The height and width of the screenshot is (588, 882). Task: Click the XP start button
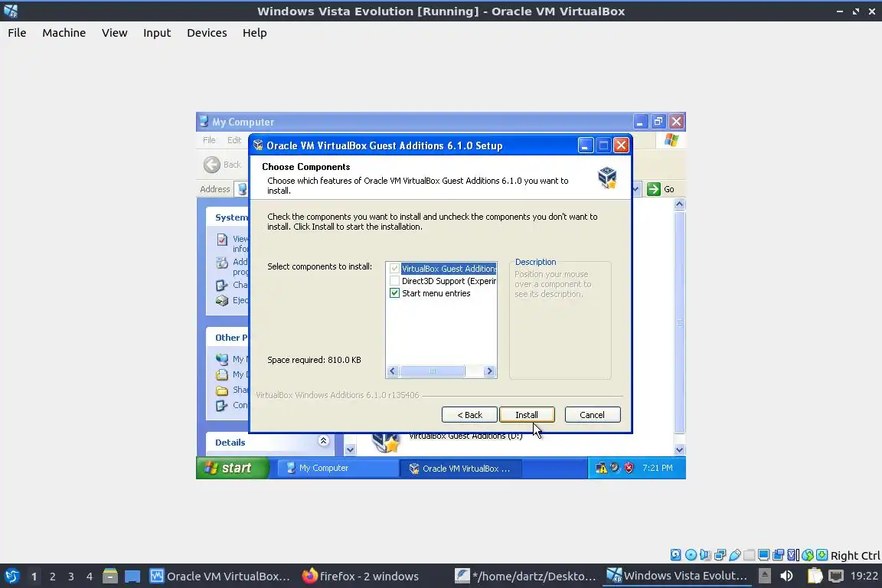tap(233, 468)
